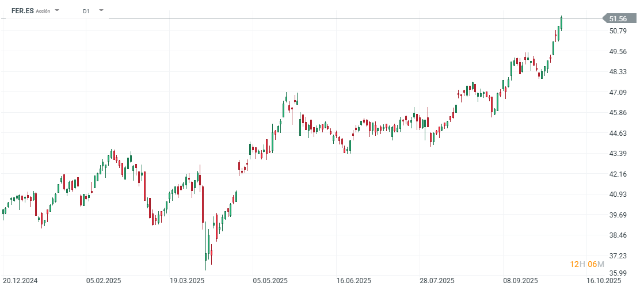Click the 16.10.2025 date axis label
Screen dimensions: 644x290
[604, 281]
